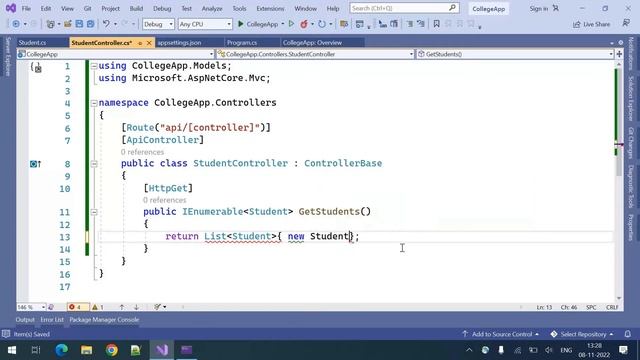Click Add to Source Control button

(501, 334)
